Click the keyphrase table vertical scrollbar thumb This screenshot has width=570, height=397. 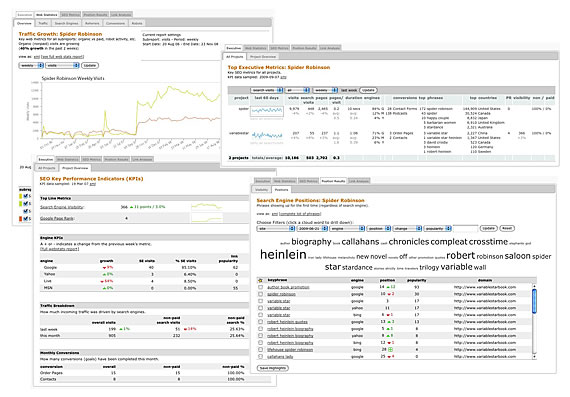[x=534, y=301]
